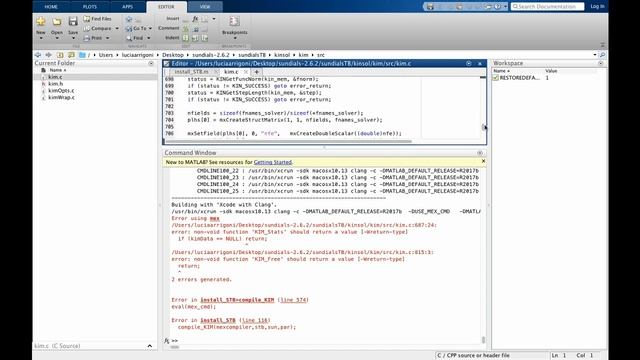The width and height of the screenshot is (640, 360).
Task: Click the Compare files button
Action: coord(98,29)
